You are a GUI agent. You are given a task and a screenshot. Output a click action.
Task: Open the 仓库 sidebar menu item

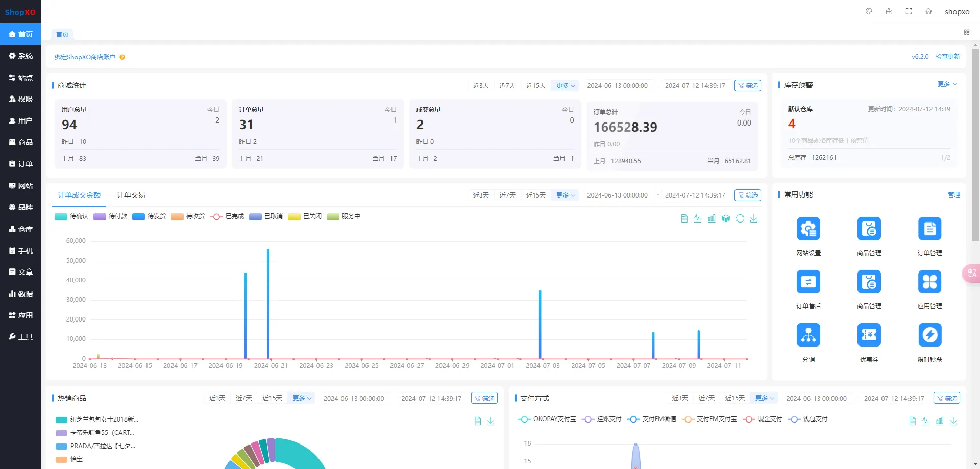point(20,229)
